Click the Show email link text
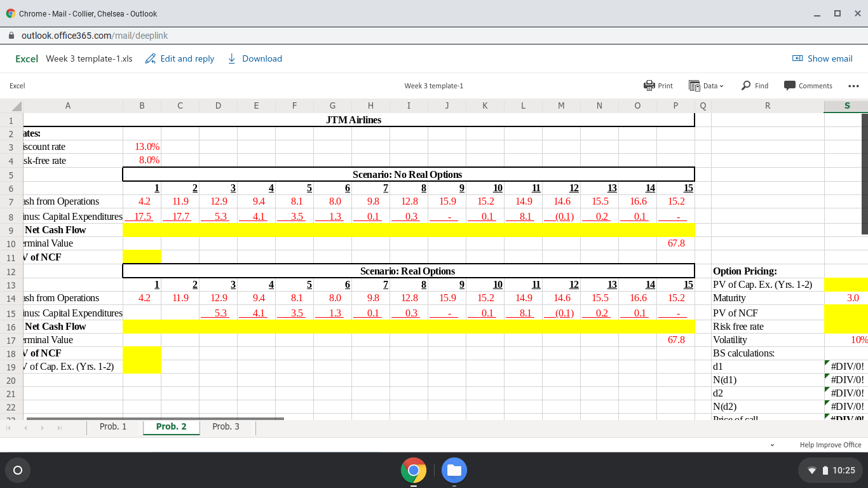Screen dimensions: 868x488 pyautogui.click(x=830, y=58)
